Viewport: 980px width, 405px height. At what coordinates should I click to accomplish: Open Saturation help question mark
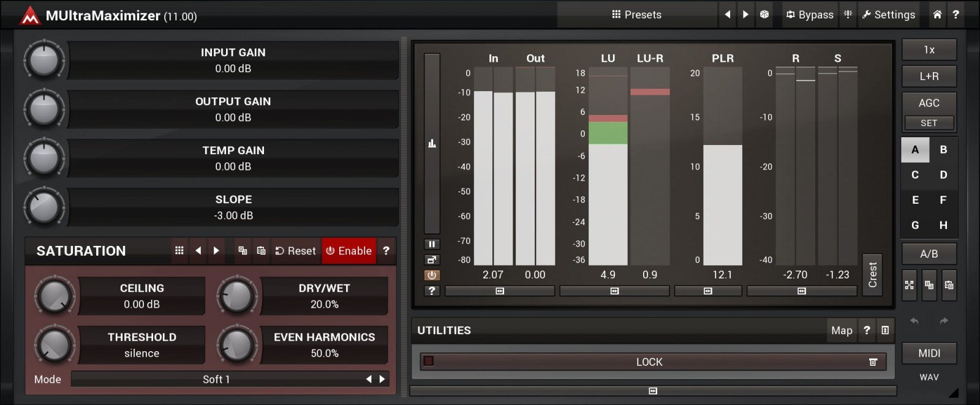[386, 251]
